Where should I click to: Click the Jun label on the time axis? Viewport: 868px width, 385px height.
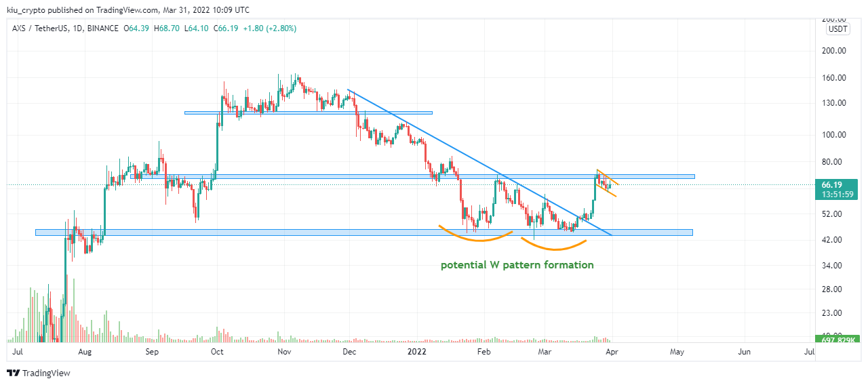point(744,352)
